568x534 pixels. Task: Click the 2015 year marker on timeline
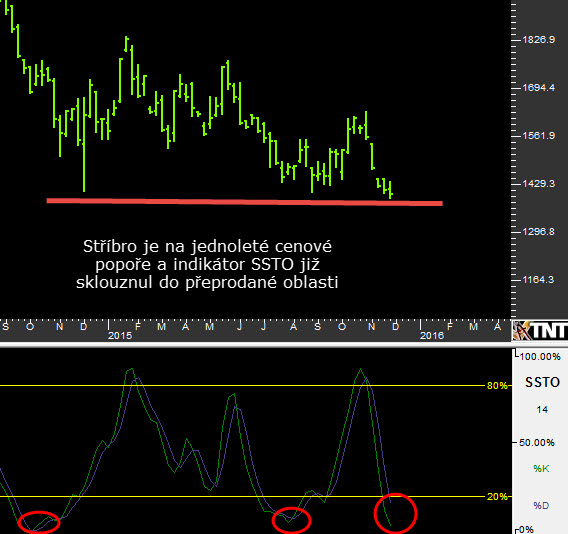120,335
